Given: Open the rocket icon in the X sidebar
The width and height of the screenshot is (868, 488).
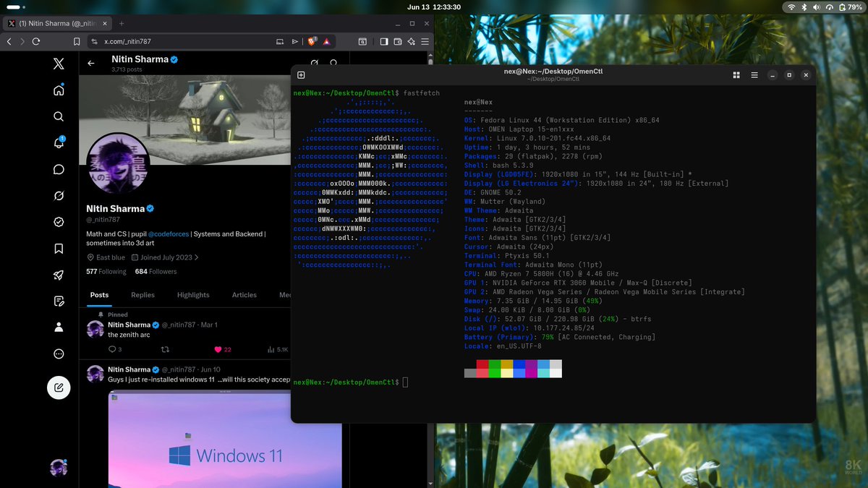Looking at the screenshot, I should [59, 275].
